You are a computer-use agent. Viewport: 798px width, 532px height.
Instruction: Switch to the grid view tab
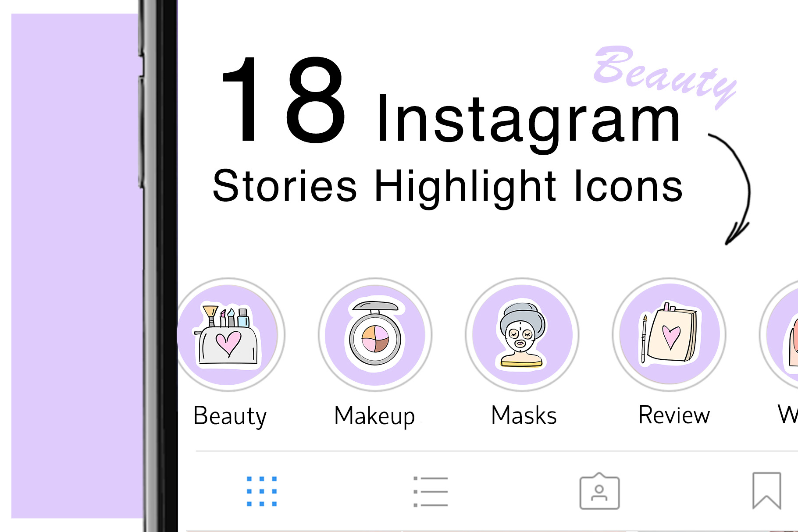pos(262,491)
